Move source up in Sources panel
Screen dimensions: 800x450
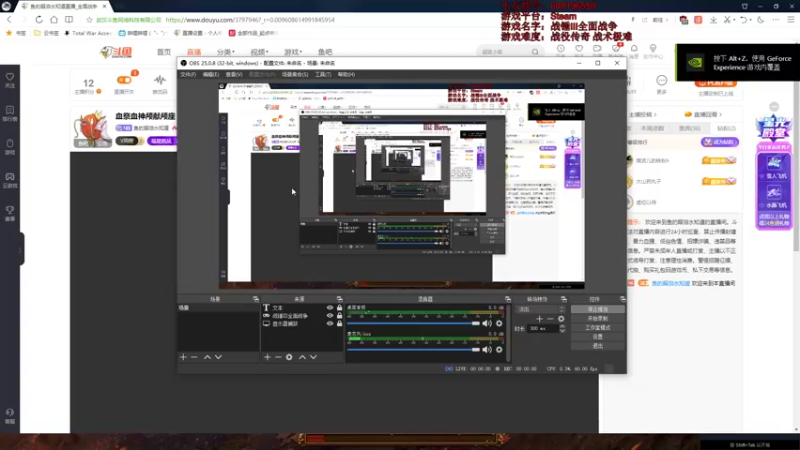(x=302, y=357)
